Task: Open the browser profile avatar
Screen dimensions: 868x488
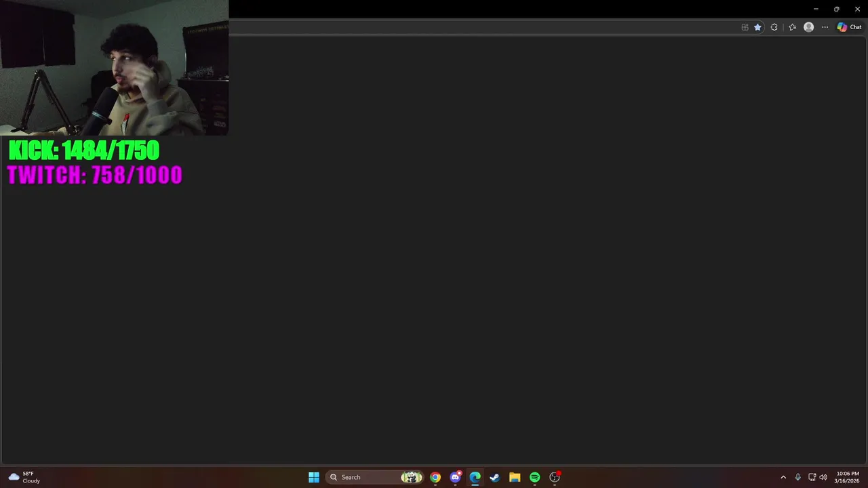Action: 808,27
